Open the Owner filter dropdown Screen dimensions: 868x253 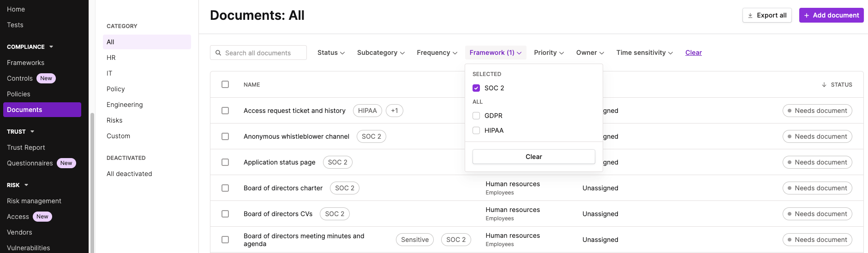pyautogui.click(x=590, y=53)
